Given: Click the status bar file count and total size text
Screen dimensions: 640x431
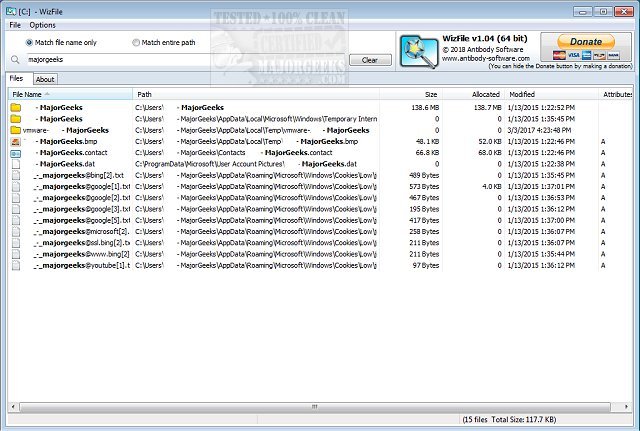Looking at the screenshot, I should [x=509, y=420].
